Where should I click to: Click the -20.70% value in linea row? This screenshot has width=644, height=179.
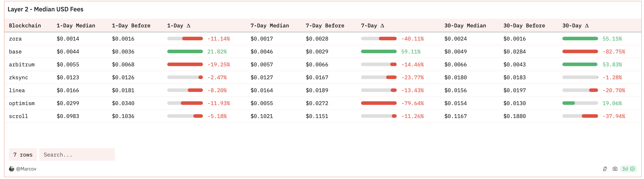click(x=614, y=91)
